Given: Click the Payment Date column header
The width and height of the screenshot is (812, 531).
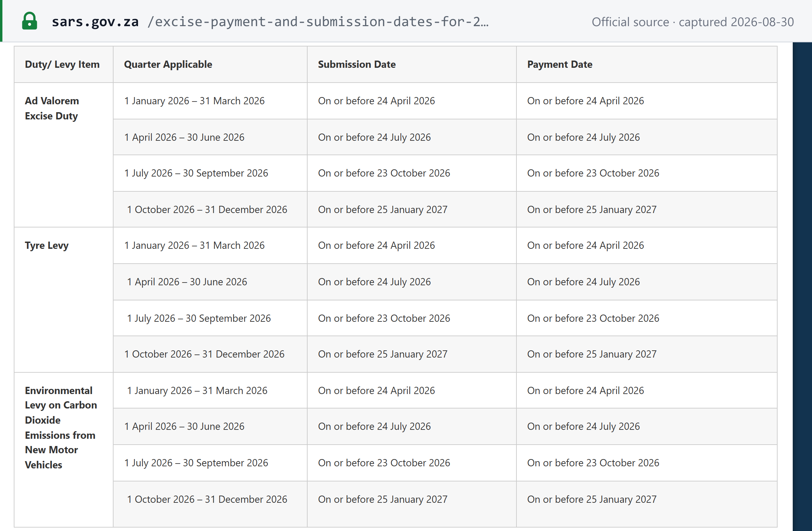Looking at the screenshot, I should 560,64.
